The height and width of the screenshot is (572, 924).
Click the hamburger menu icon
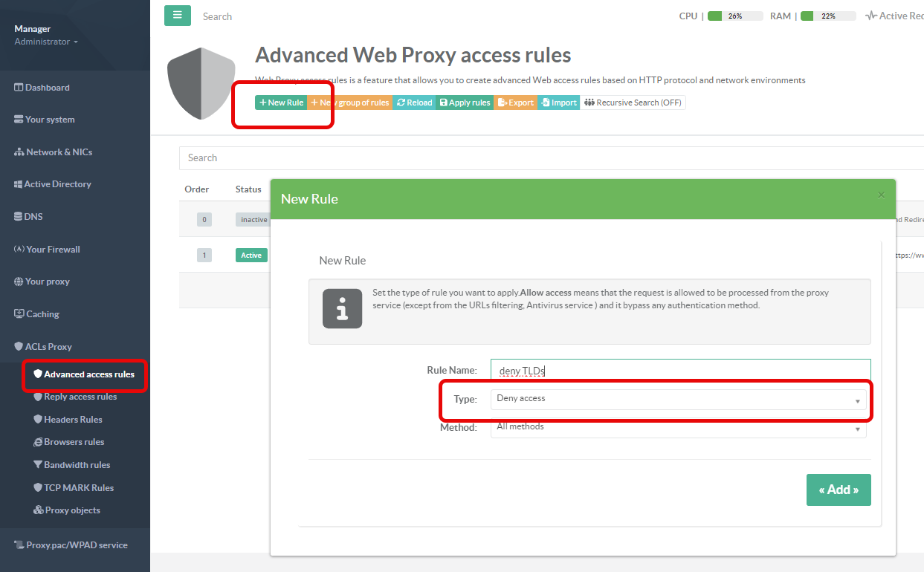point(177,16)
